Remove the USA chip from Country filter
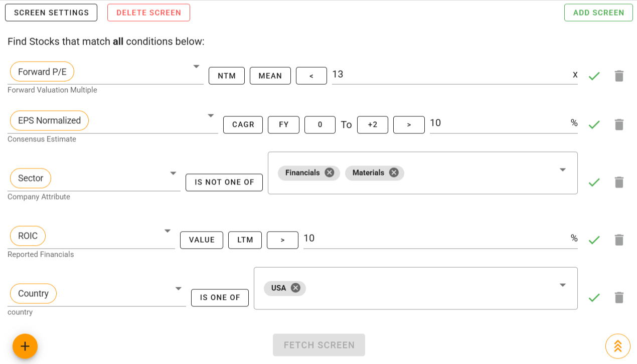 click(295, 288)
